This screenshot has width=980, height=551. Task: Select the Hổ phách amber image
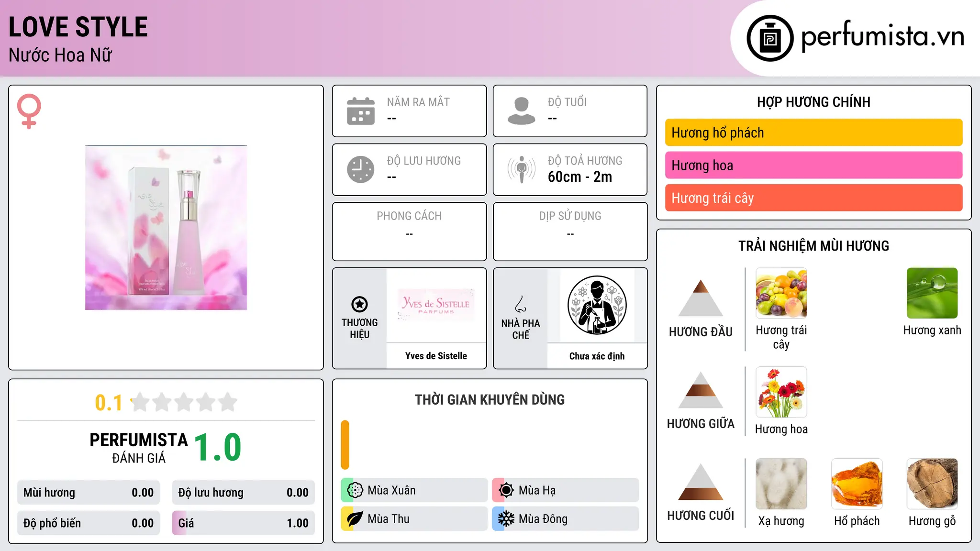click(x=857, y=484)
